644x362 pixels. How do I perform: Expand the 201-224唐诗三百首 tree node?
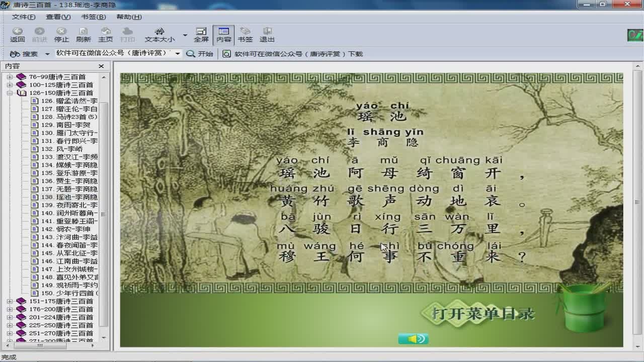(10, 317)
